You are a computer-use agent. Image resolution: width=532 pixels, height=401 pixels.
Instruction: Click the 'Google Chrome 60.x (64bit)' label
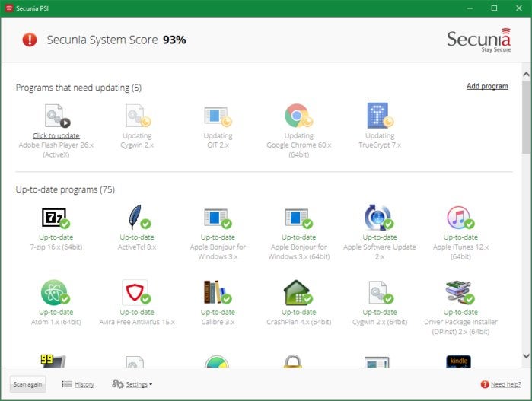[x=299, y=150]
